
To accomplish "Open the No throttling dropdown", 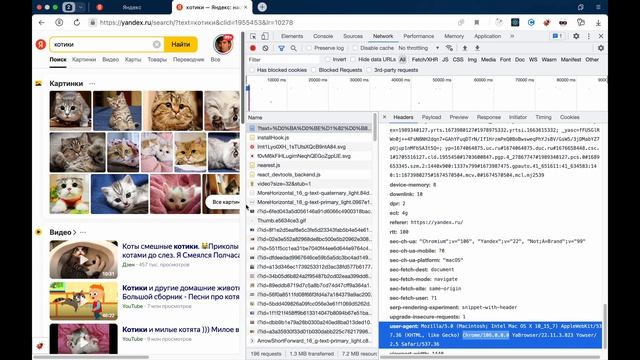I will pyautogui.click(x=419, y=48).
